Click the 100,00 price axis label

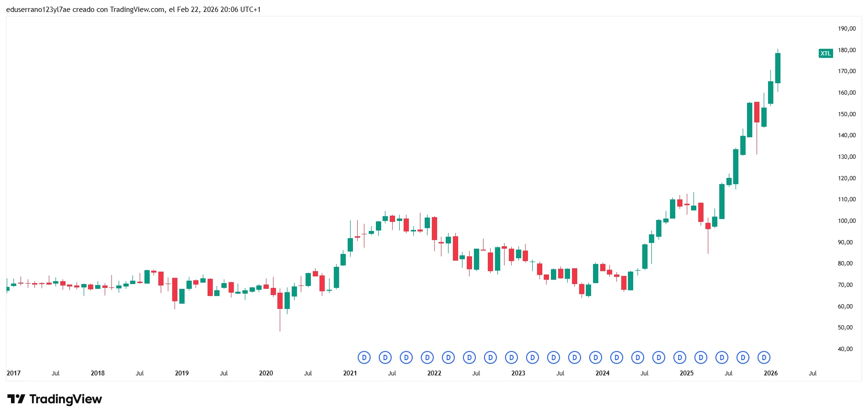846,220
